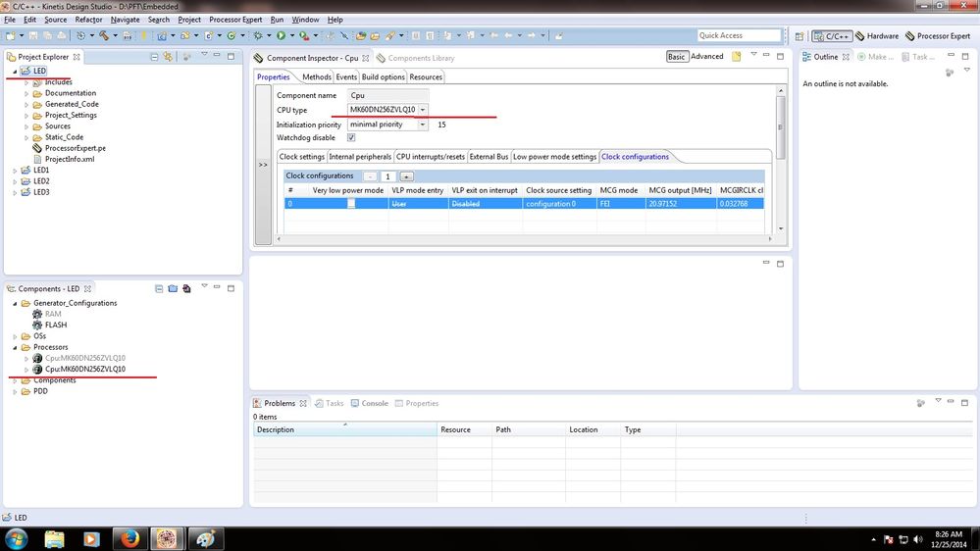
Task: Click the Generate Processor Expert Code icon
Action: 186,288
